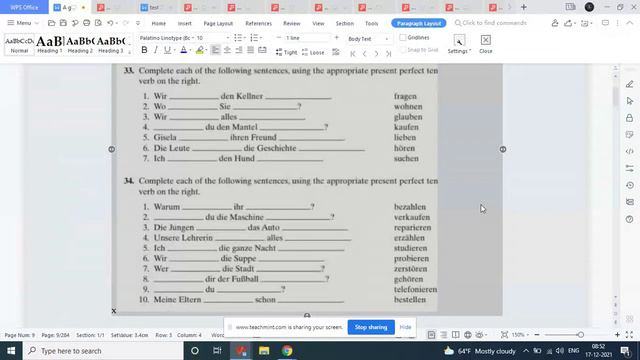Open the Insert ribbon tab
The image size is (640, 360).
(x=184, y=23)
